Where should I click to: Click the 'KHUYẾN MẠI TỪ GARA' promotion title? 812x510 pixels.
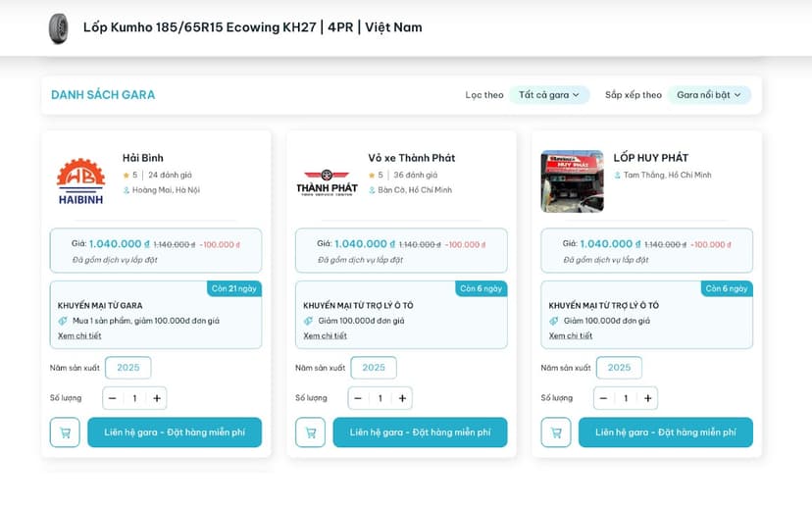coord(100,305)
